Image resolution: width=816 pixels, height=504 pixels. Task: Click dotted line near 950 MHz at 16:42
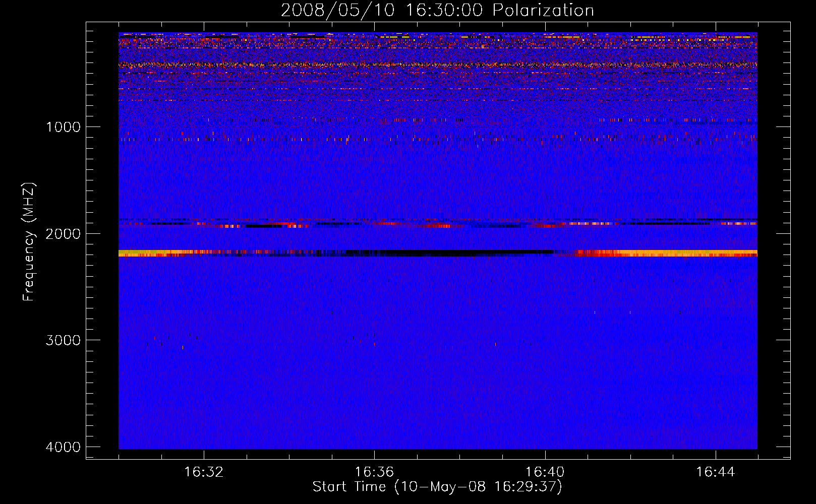tap(630, 120)
